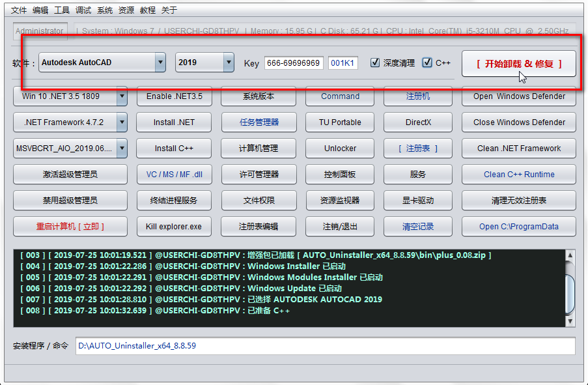Click the 显卡驱动 button
The height and width of the screenshot is (385, 588).
tap(418, 201)
